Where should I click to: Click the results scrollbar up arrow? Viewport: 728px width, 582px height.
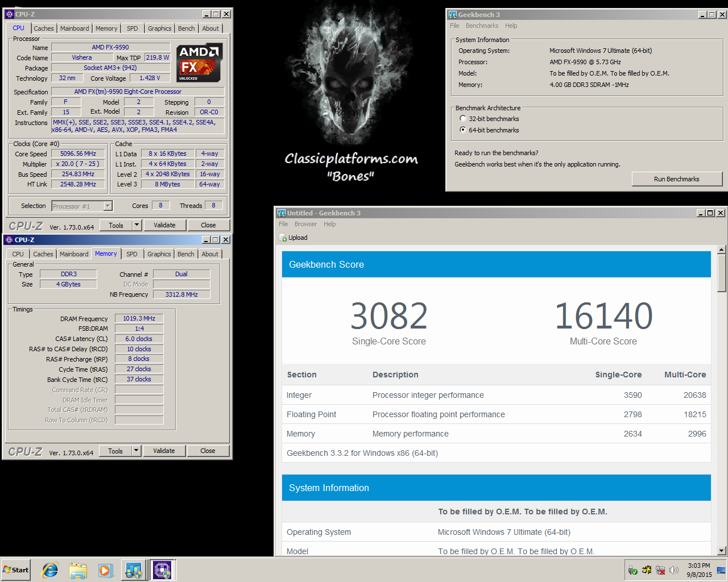point(722,250)
